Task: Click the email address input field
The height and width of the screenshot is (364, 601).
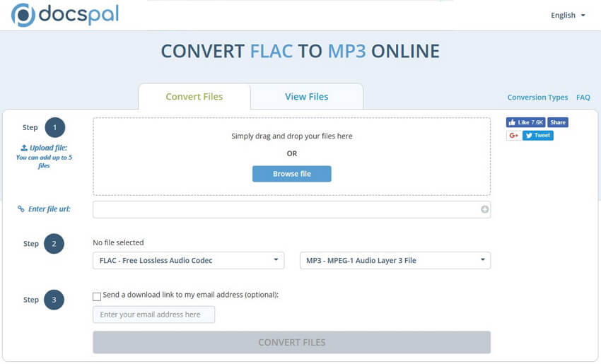Action: point(153,315)
